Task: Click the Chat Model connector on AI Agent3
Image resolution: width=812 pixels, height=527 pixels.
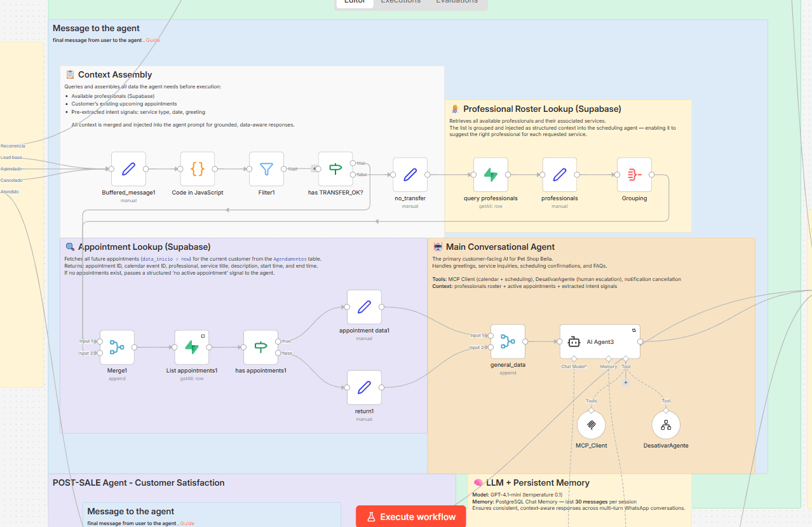Action: point(574,359)
